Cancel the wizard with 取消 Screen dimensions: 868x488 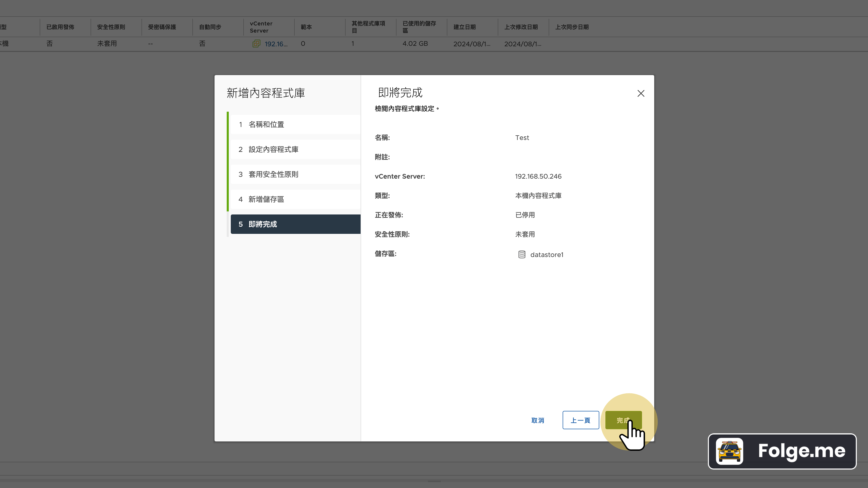tap(537, 420)
